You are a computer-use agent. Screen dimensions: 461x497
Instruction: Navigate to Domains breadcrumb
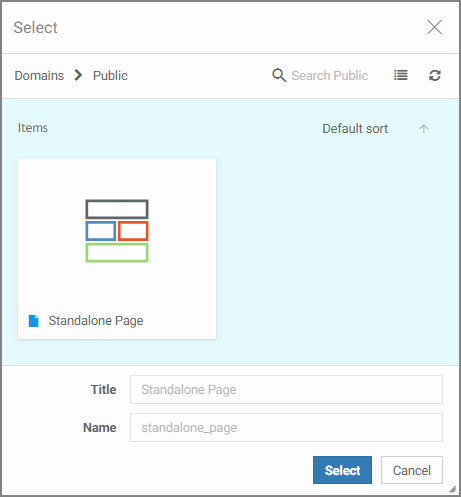pos(39,76)
